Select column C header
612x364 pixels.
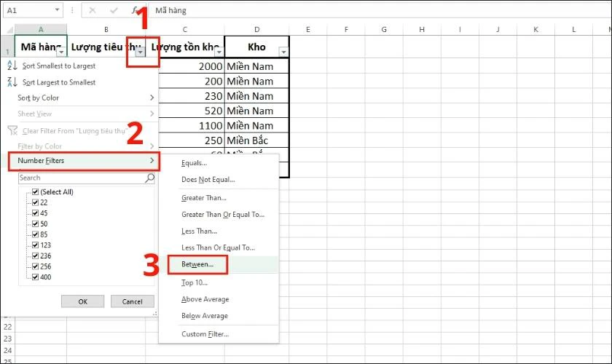(x=185, y=29)
